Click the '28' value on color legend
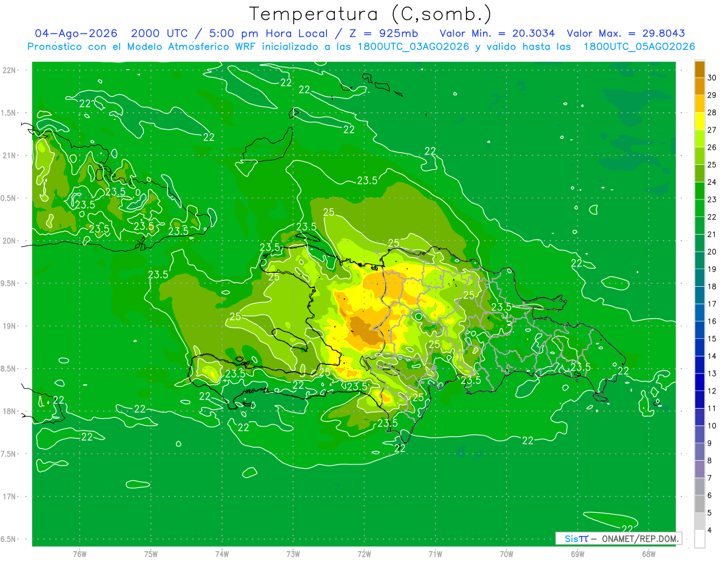728x562 pixels. click(712, 113)
